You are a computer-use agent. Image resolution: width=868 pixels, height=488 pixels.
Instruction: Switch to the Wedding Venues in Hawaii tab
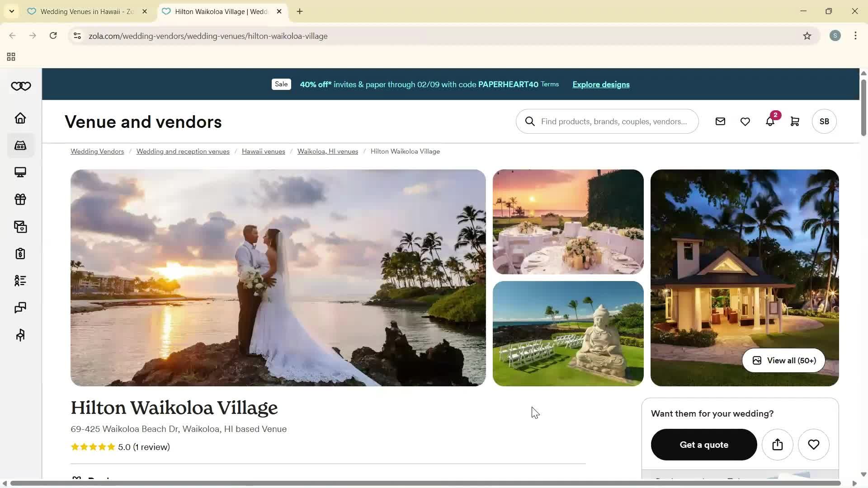(x=81, y=11)
